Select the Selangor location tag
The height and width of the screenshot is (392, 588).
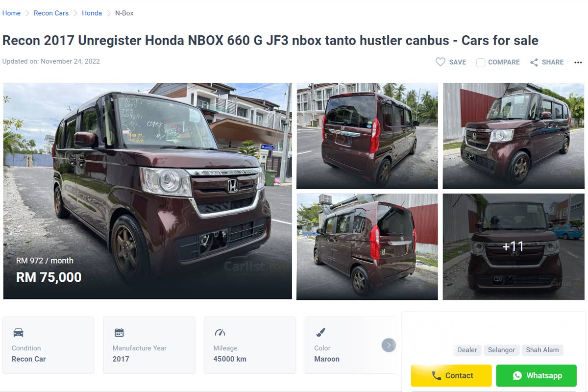tap(501, 350)
